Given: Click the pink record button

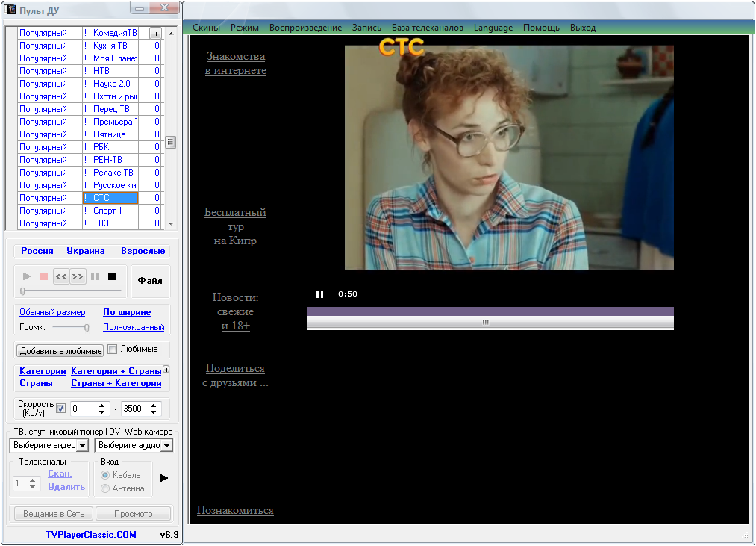Looking at the screenshot, I should tap(44, 276).
